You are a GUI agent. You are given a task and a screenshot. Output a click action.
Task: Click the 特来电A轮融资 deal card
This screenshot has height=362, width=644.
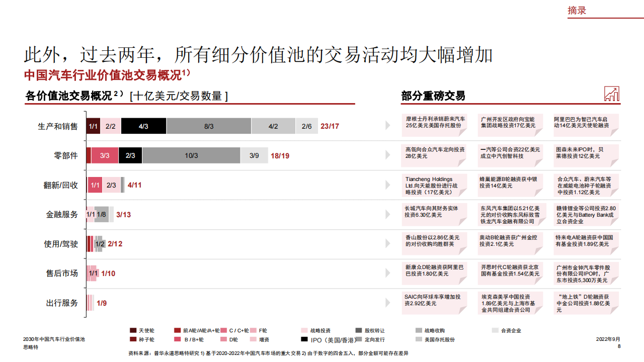(x=586, y=243)
